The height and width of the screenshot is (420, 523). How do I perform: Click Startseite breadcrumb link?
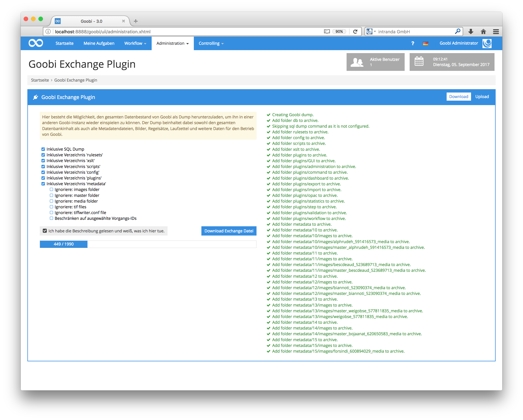40,80
